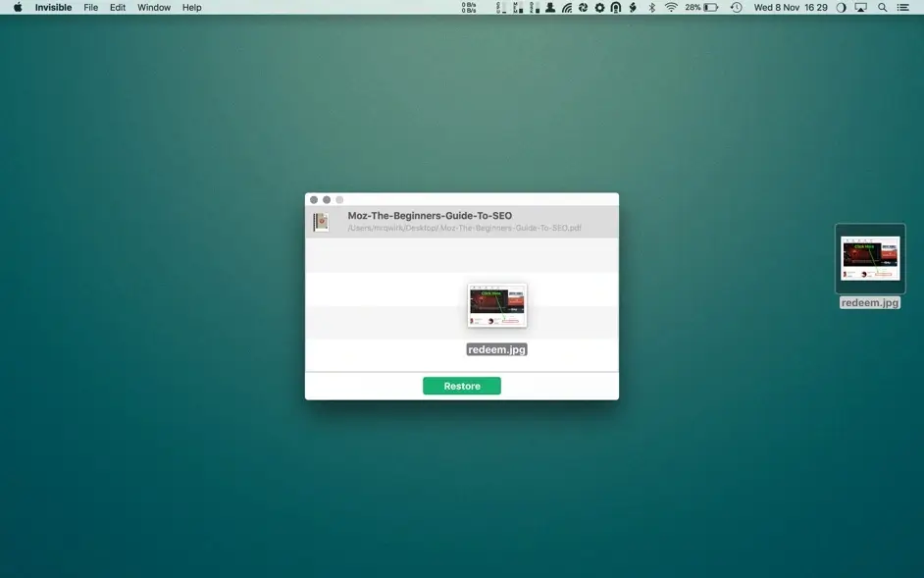Open the Invisible app menu
Viewport: 924px width, 578px height.
(x=53, y=8)
